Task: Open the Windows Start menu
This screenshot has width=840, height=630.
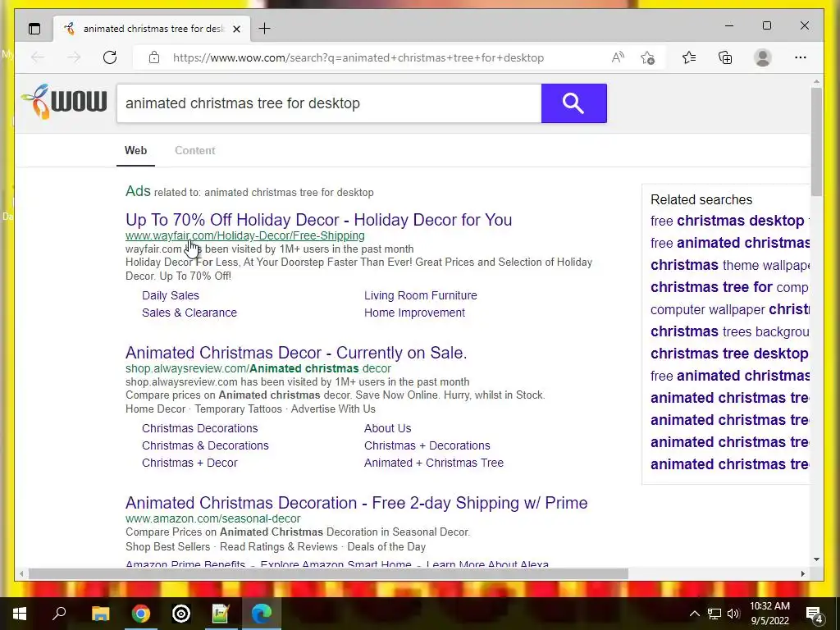Action: coord(20,614)
